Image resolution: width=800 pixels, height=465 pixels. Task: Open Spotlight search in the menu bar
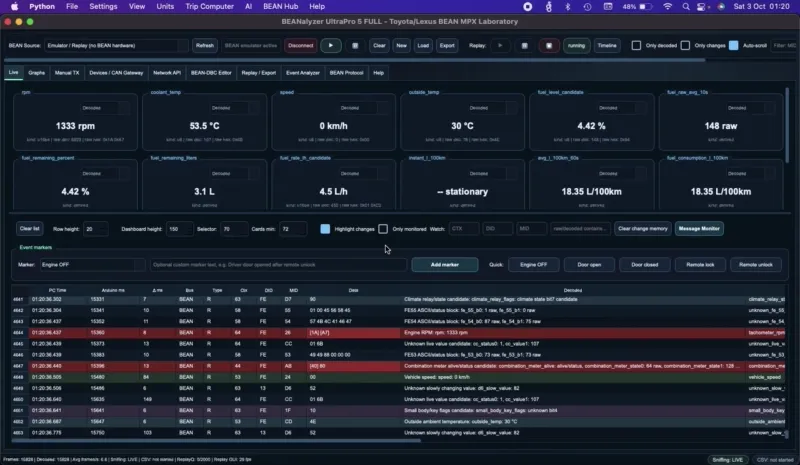pyautogui.click(x=686, y=7)
